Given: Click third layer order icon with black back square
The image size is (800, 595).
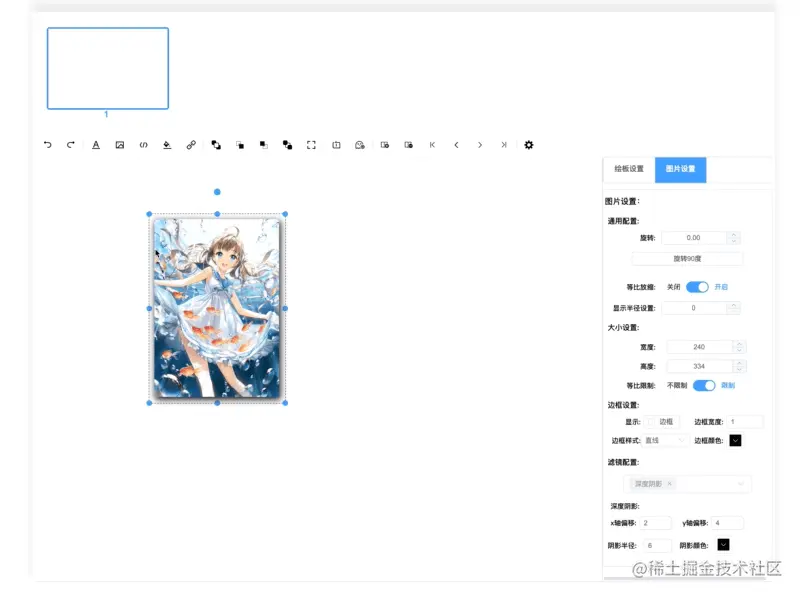Looking at the screenshot, I should pyautogui.click(x=264, y=145).
